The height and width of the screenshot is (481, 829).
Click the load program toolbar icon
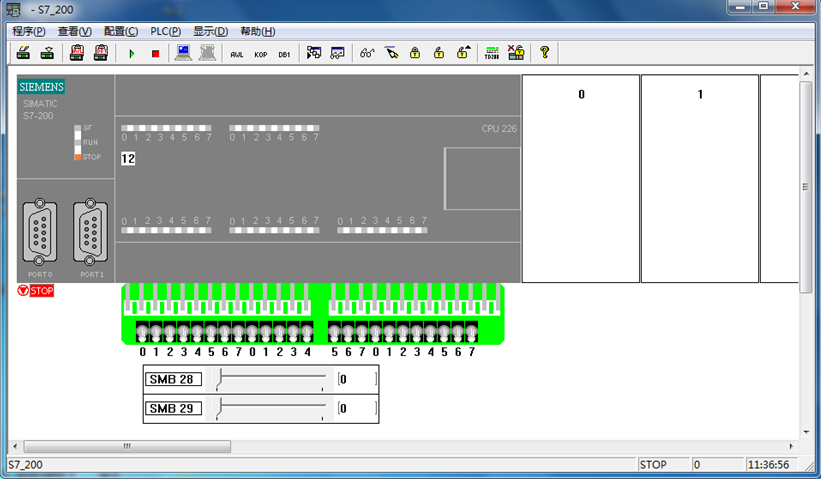tap(23, 53)
